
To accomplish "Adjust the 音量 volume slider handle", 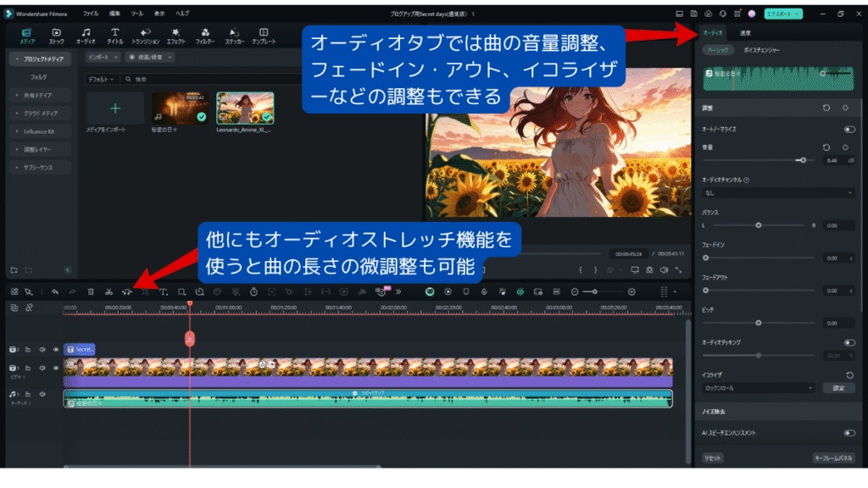I will click(804, 160).
